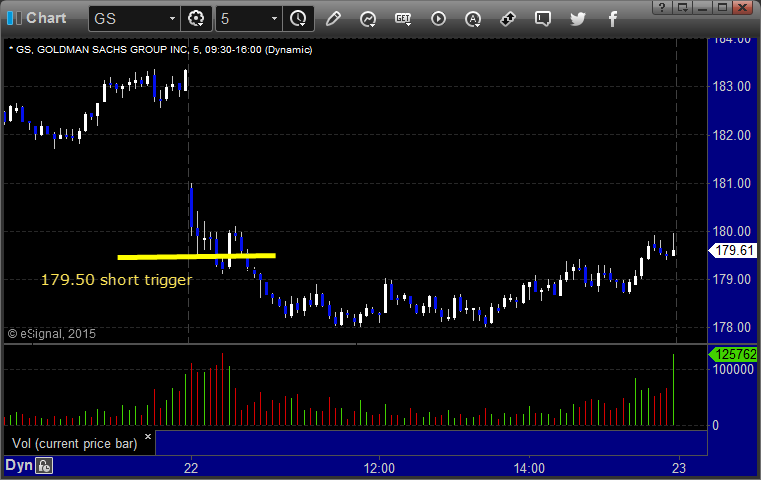Click the 'Chart' window title

[x=46, y=18]
